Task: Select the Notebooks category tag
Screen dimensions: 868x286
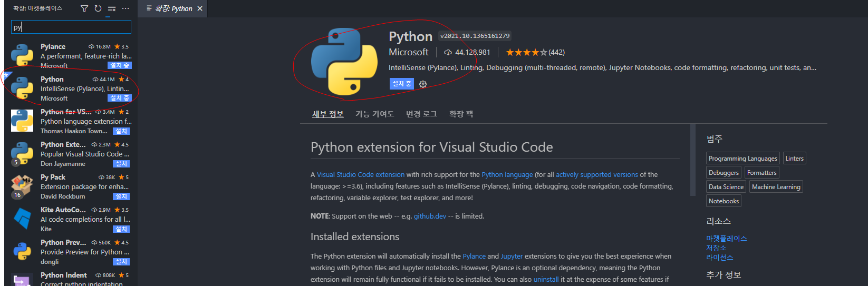Action: (x=724, y=201)
